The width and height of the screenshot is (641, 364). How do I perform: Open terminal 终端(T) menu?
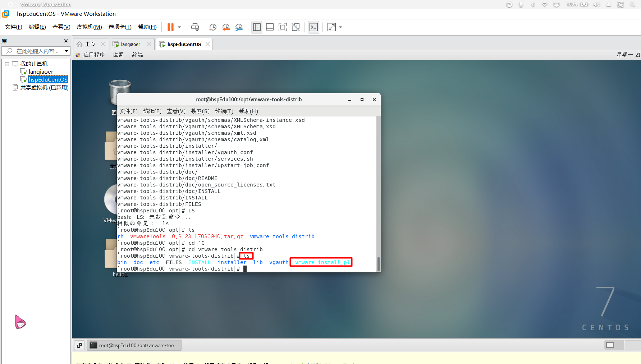[224, 111]
